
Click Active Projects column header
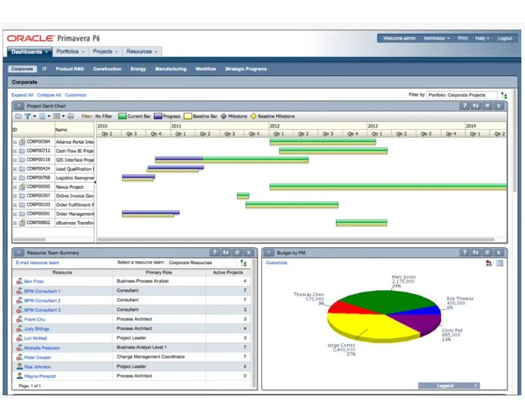227,272
